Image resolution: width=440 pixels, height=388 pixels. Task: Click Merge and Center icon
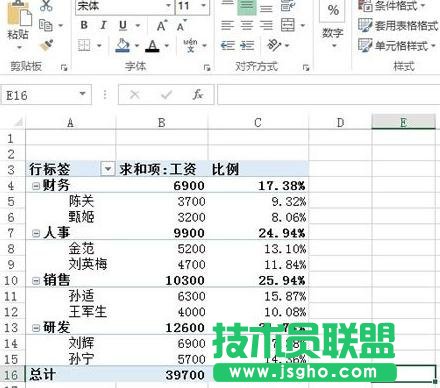point(288,25)
